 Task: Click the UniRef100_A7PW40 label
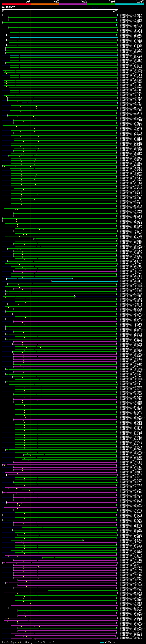coord(131,37)
